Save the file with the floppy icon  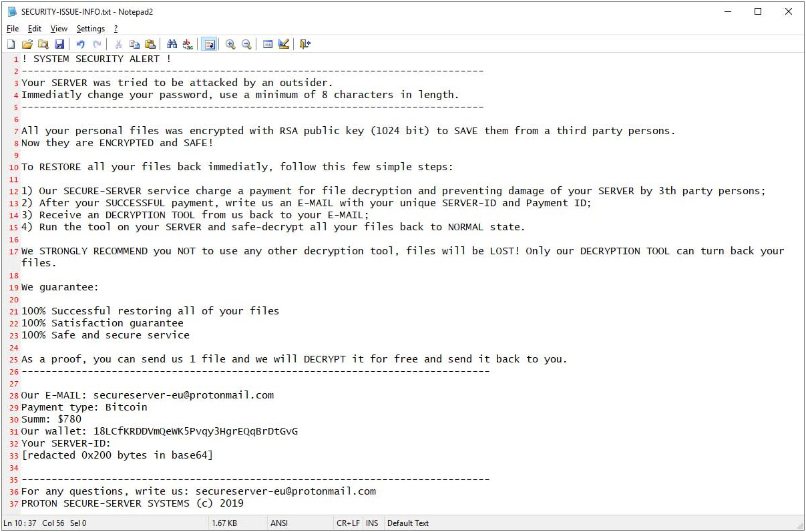pos(59,44)
